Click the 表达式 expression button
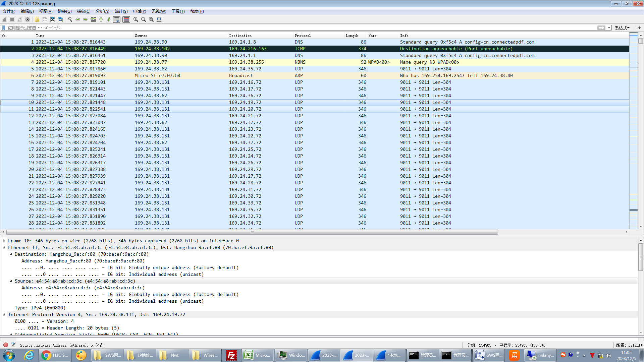This screenshot has height=362, width=644. pyautogui.click(x=622, y=28)
